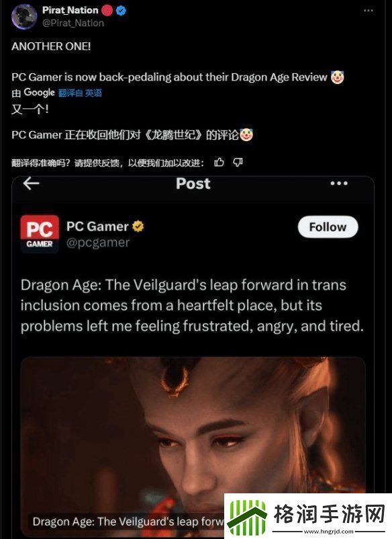Click the PC Gamer display name
The height and width of the screenshot is (539, 392).
pos(97,226)
